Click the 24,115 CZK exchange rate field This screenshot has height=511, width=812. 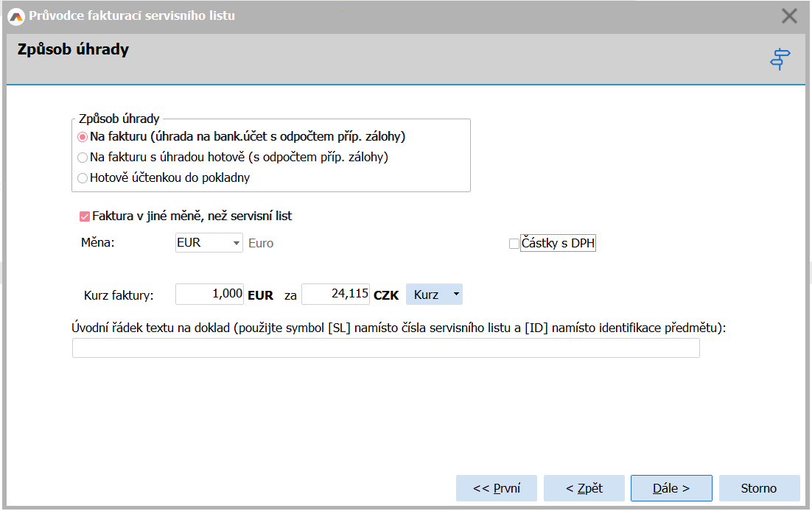(335, 295)
